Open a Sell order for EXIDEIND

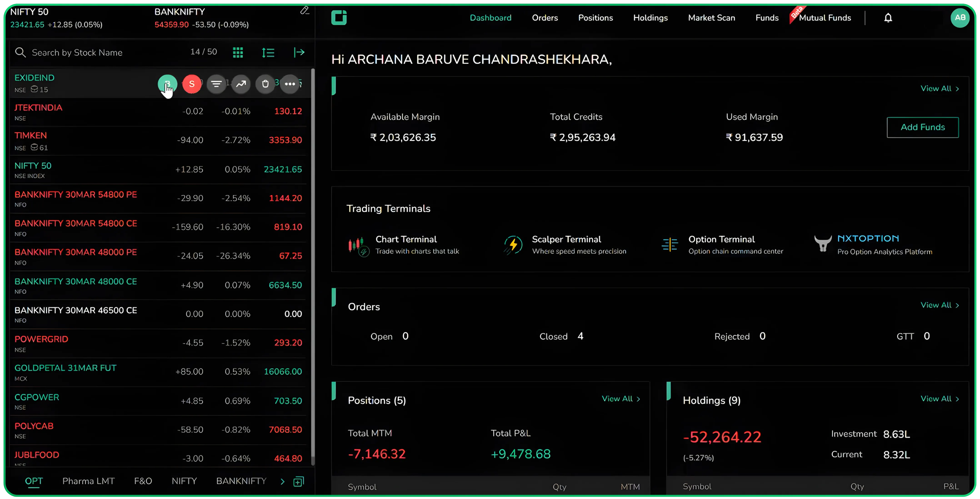(192, 84)
